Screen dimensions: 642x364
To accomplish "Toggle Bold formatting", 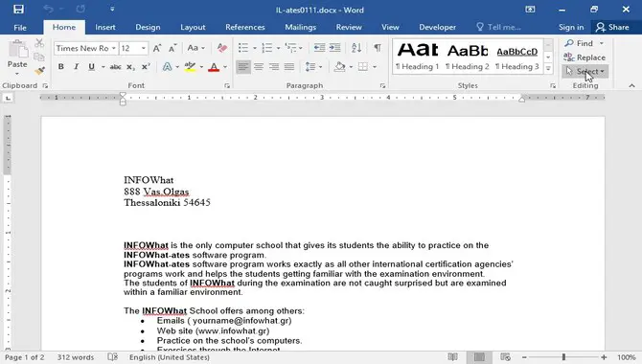I will tap(60, 67).
